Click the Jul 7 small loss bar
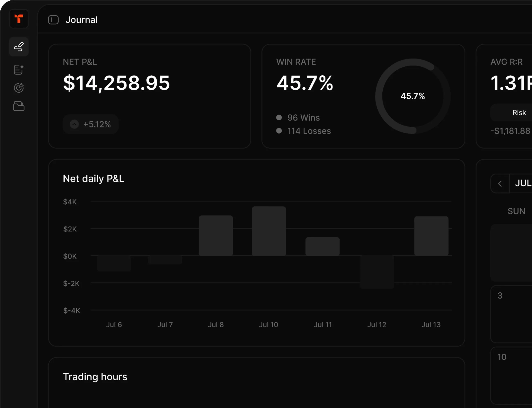 165,260
